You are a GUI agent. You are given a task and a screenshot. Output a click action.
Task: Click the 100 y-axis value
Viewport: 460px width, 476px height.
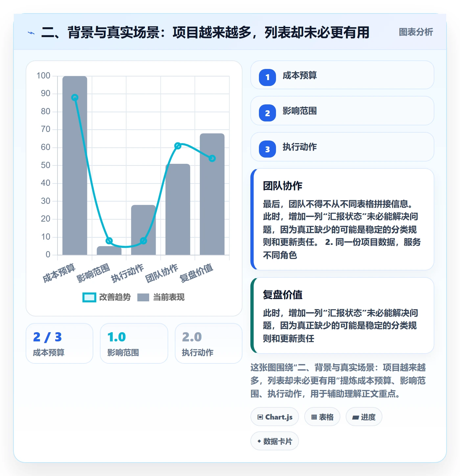point(43,76)
